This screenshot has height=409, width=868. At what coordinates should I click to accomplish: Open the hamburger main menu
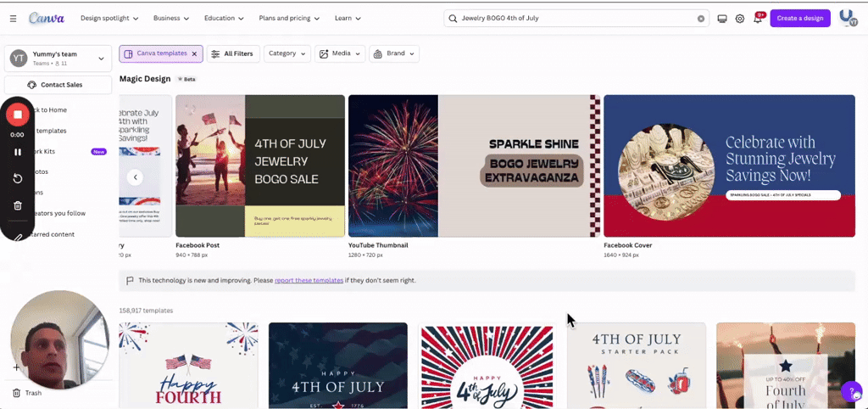13,19
